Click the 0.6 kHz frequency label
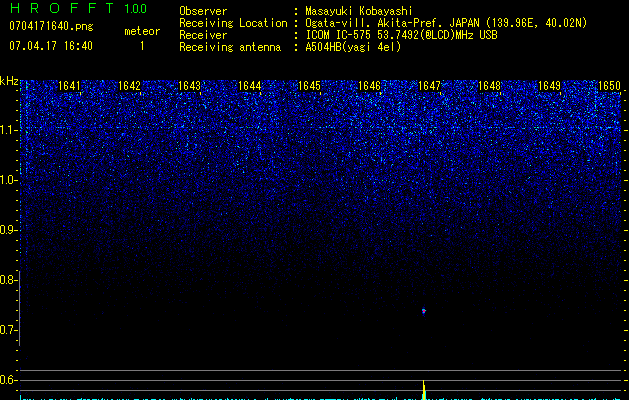The image size is (629, 400). [8, 380]
